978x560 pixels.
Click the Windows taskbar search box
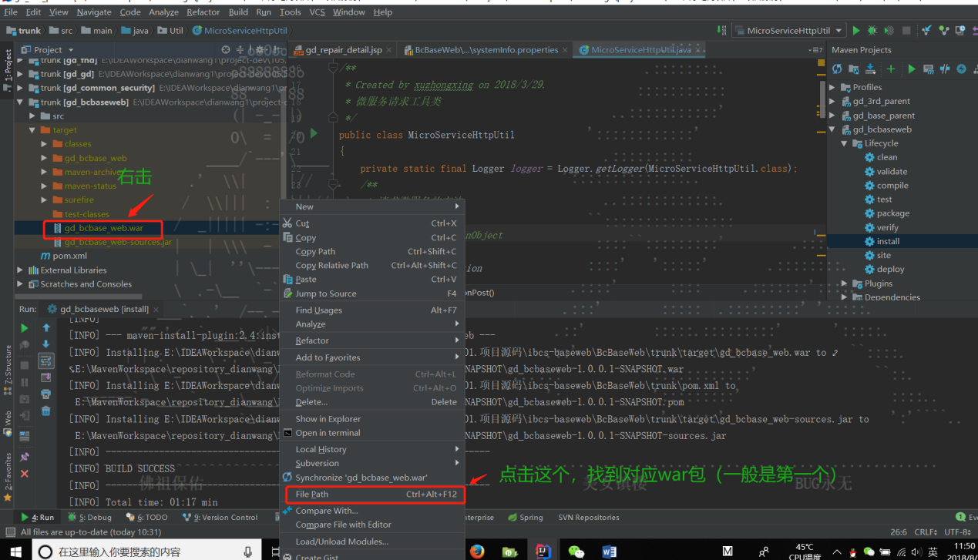pos(146,552)
